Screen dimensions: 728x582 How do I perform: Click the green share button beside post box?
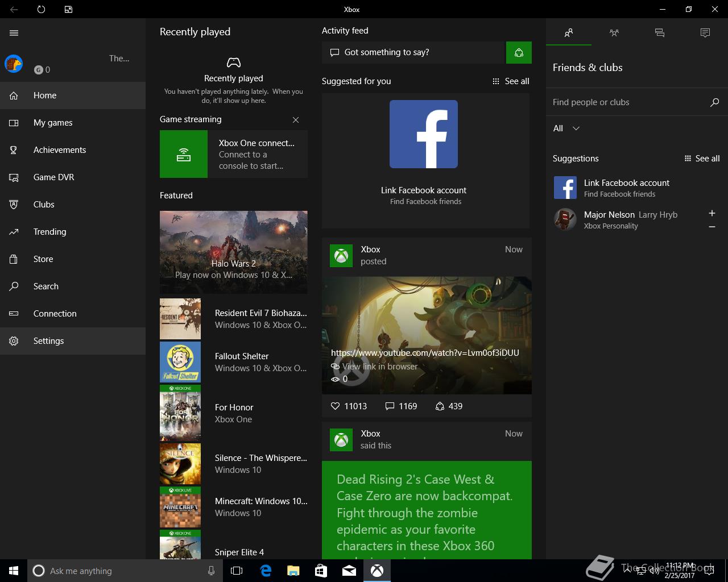click(519, 52)
